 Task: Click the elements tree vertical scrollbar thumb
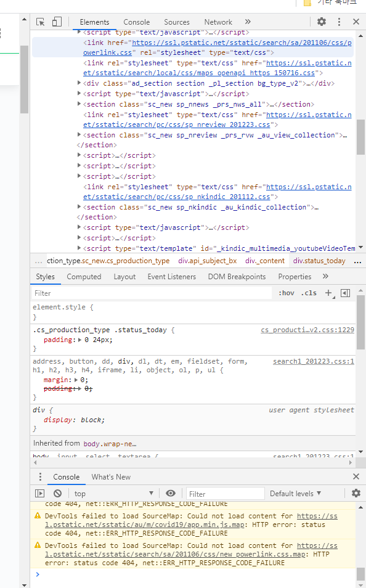(360, 137)
